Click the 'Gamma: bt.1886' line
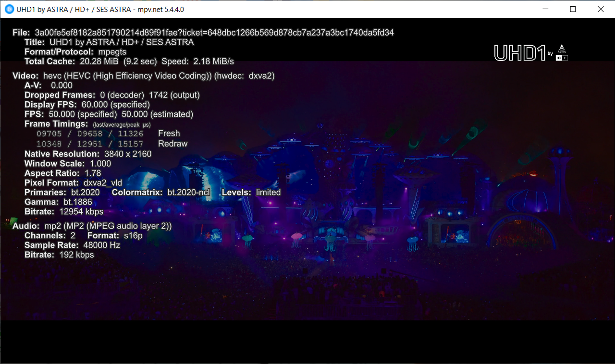Screen dimensions: 615x364 58,202
